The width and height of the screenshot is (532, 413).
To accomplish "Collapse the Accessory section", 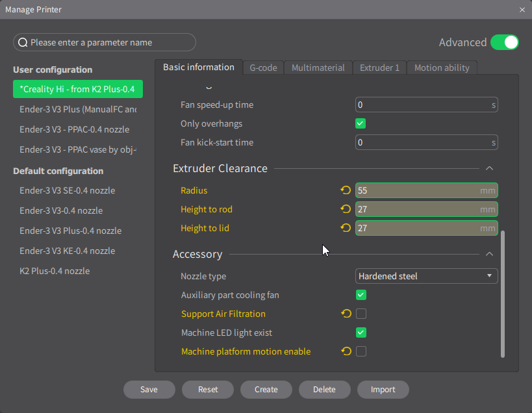I will [x=490, y=254].
